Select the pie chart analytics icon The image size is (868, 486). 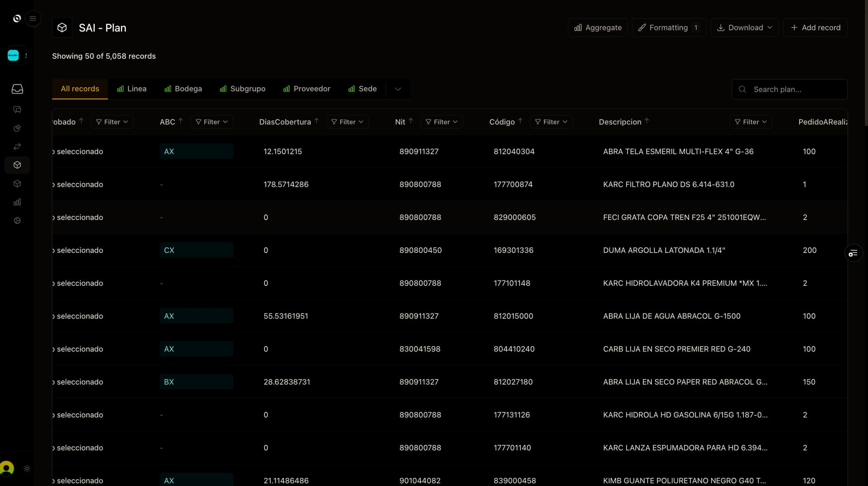tap(17, 128)
